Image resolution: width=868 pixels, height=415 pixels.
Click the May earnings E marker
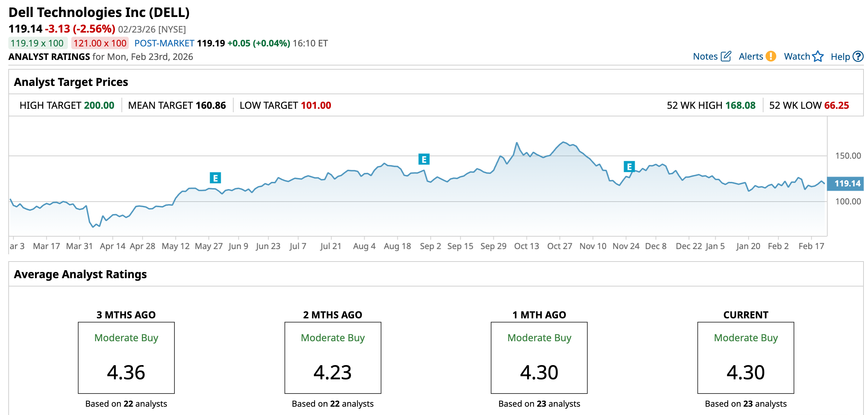pos(215,178)
